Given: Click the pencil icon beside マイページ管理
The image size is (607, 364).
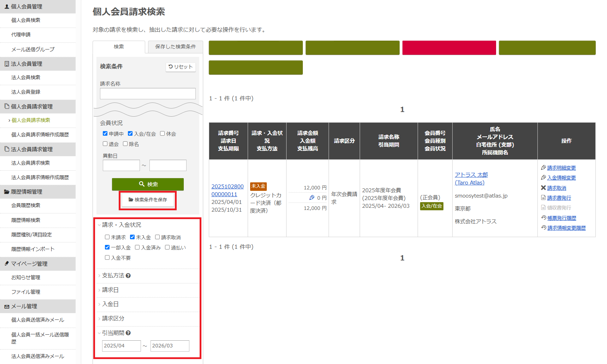Looking at the screenshot, I should [x=6, y=264].
